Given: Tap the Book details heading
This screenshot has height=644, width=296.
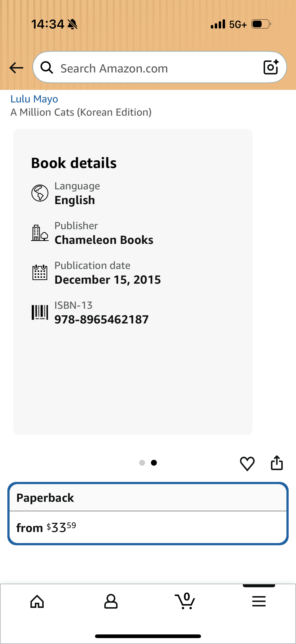Looking at the screenshot, I should click(x=74, y=163).
